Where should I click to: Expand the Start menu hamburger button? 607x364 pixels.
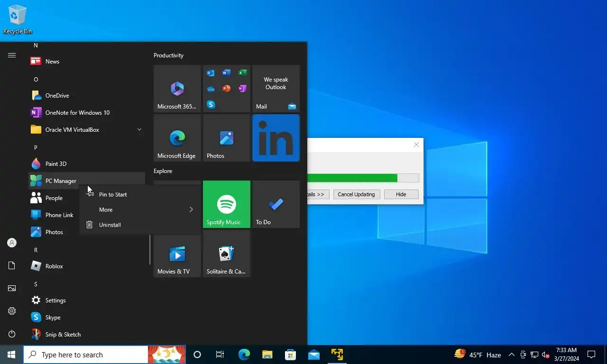(x=12, y=55)
